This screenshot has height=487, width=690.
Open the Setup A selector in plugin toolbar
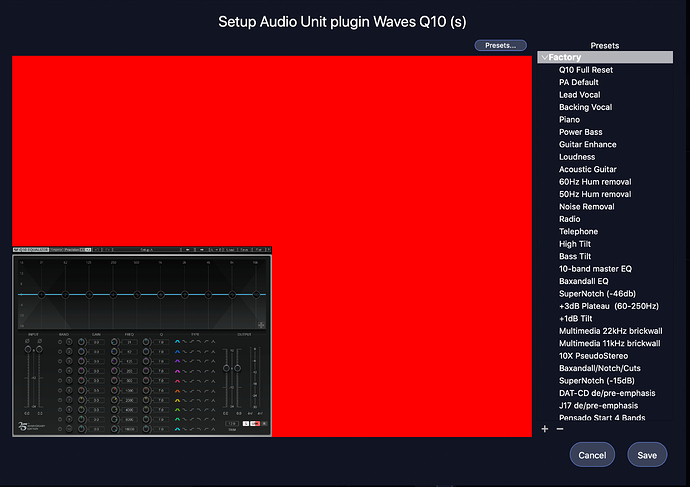147,249
